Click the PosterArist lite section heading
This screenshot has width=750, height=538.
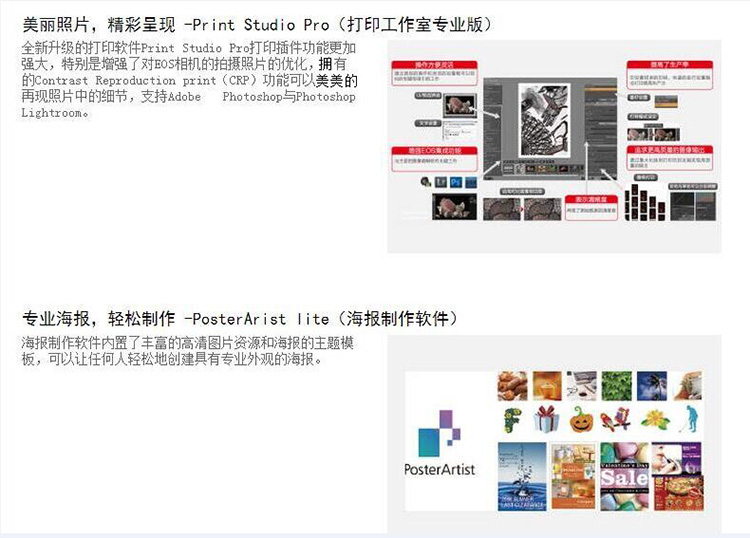coord(240,318)
